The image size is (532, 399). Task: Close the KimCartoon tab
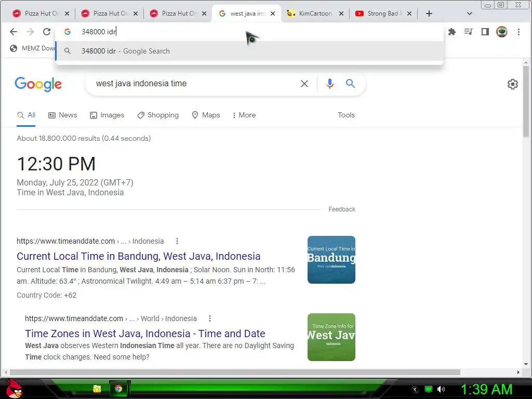[x=341, y=14]
